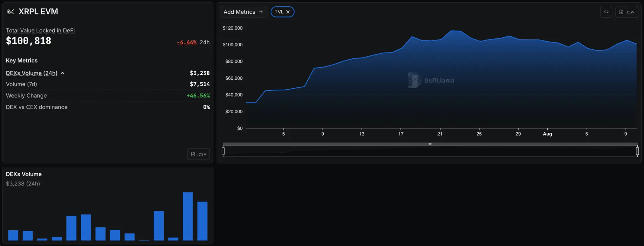Remove the TVL metric chip
644x246 pixels.
coord(288,12)
